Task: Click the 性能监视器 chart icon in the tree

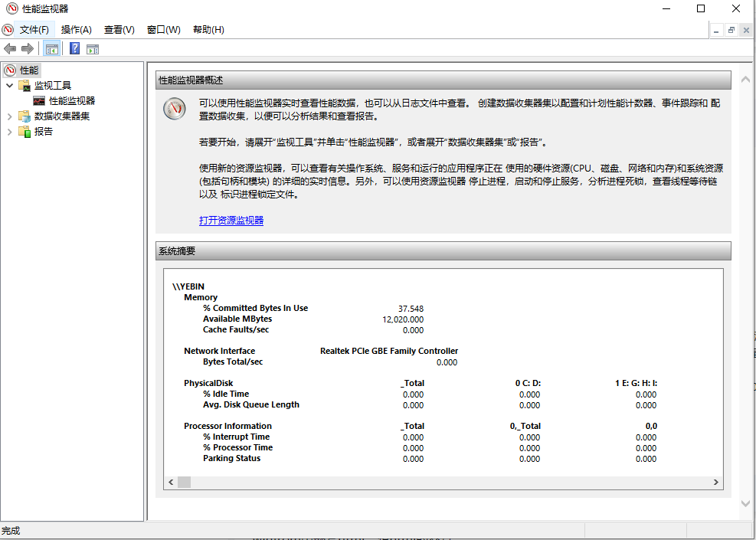Action: coord(39,100)
